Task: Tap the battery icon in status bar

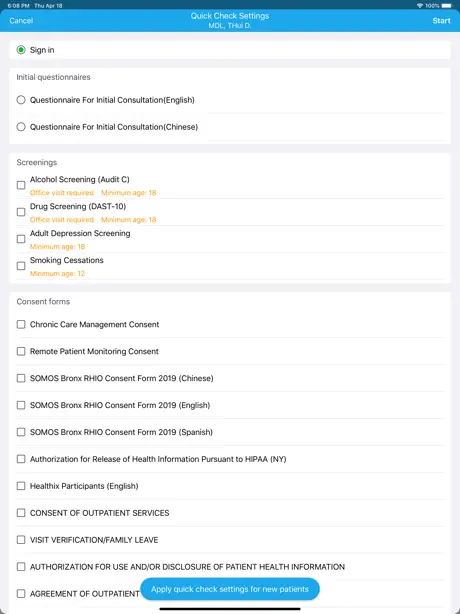Action: 446,5
